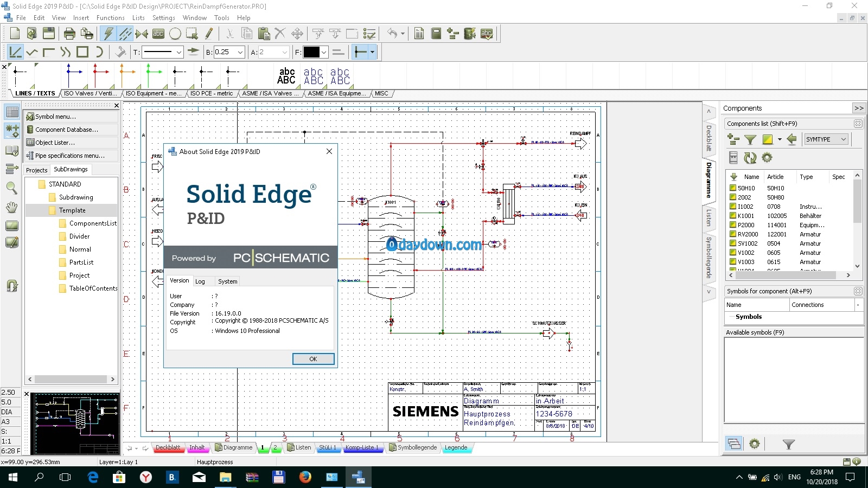Image resolution: width=868 pixels, height=488 pixels.
Task: Open the File menu
Action: pyautogui.click(x=21, y=18)
